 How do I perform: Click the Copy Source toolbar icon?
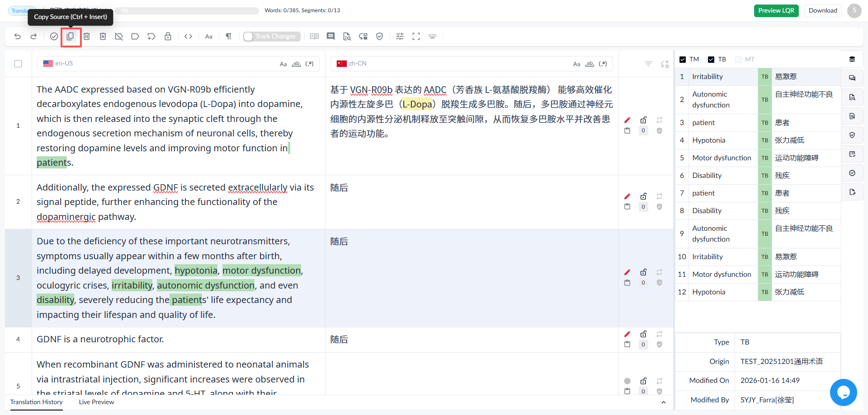point(70,36)
